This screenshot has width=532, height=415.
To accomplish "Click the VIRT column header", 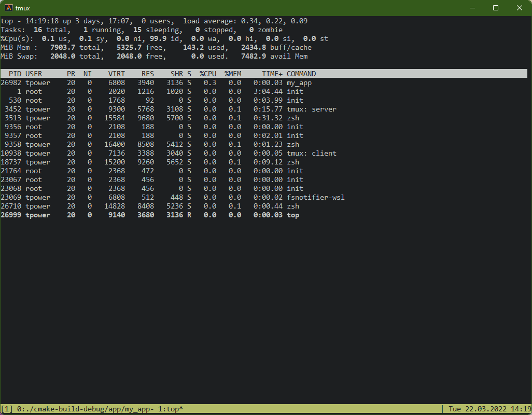I will (x=117, y=73).
